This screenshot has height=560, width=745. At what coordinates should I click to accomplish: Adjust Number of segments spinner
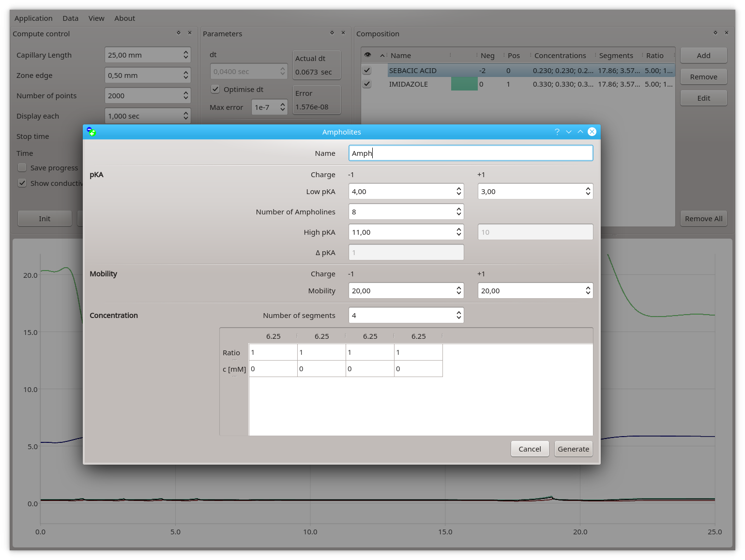click(459, 315)
